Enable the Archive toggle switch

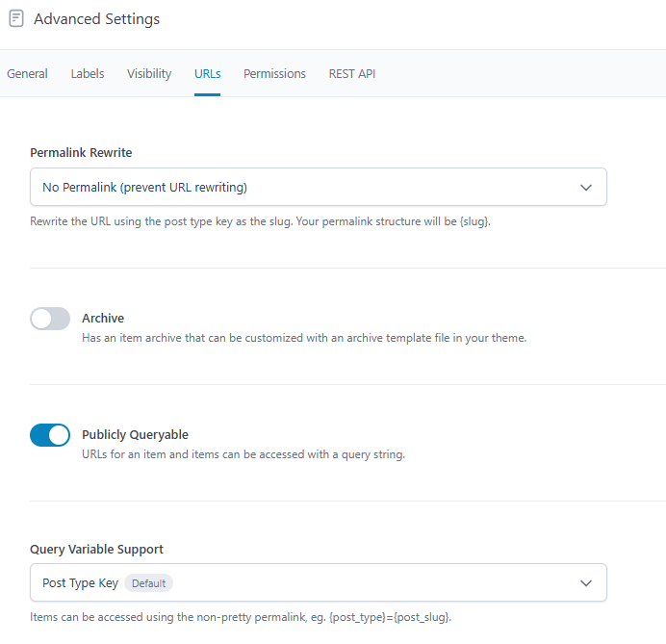click(x=50, y=319)
